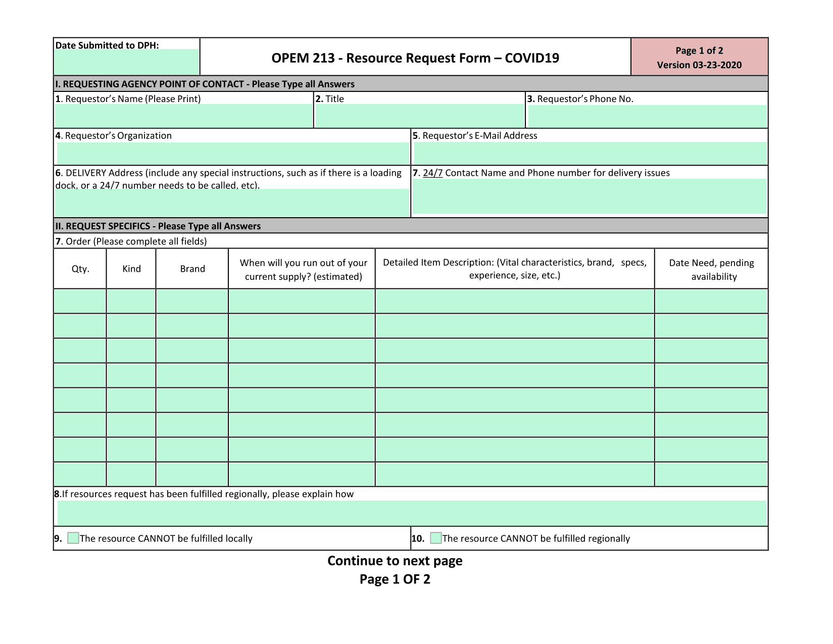The image size is (833, 644).
Task: Click the Requestor's Organization field
Action: pyautogui.click(x=233, y=153)
